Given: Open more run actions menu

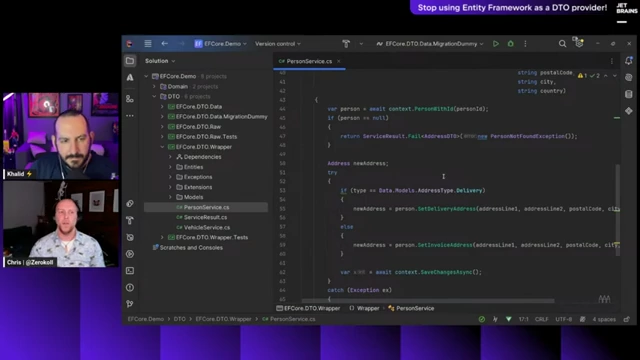Looking at the screenshot, I should coord(525,44).
